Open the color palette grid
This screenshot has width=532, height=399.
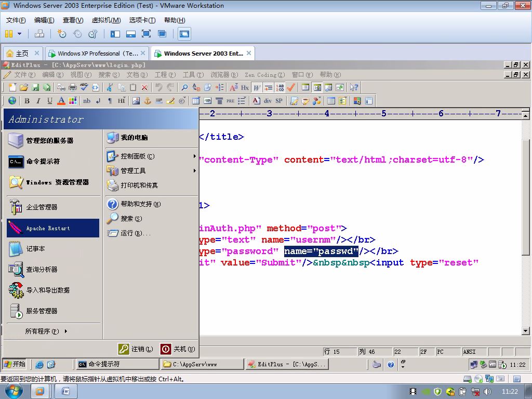(73, 101)
